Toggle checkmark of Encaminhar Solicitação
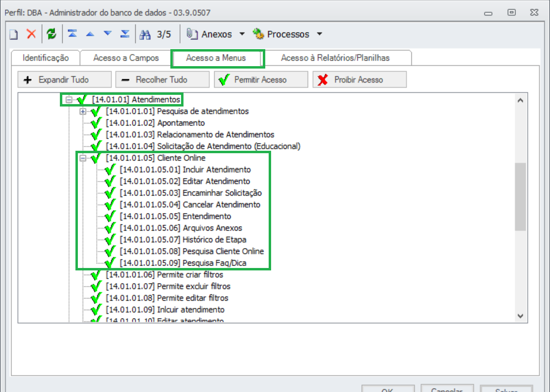Viewport: 550px width, 392px height. (110, 193)
